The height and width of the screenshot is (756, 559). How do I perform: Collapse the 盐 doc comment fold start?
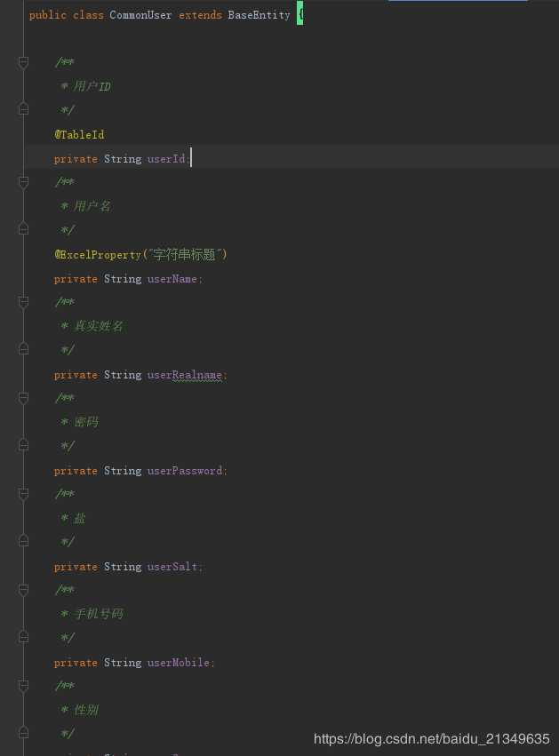[23, 494]
